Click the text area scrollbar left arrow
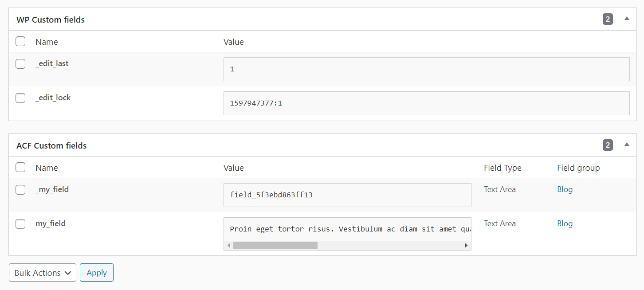 pos(229,245)
